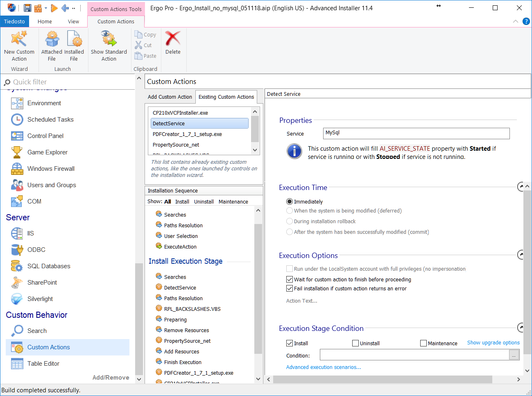Screen dimensions: 532x396
Task: Click the Build icon in quick toolbar
Action: (38, 8)
